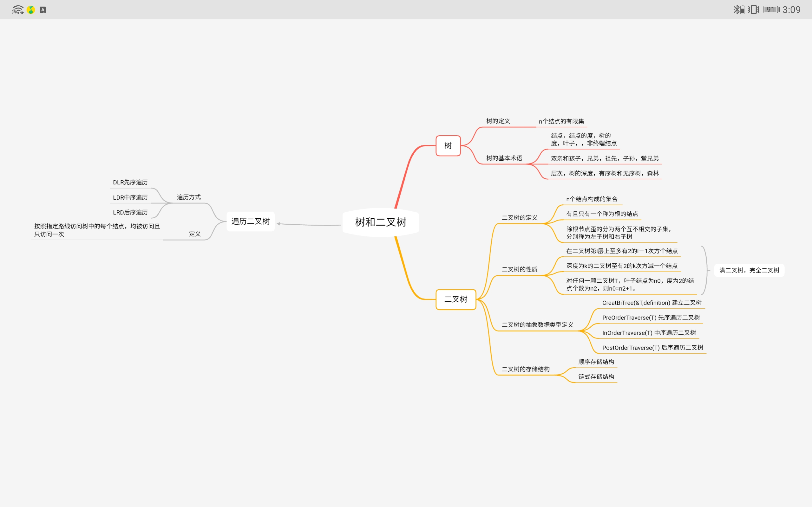
Task: Select the 二叉树的抽象数据类型定义 subtopic
Action: point(537,324)
